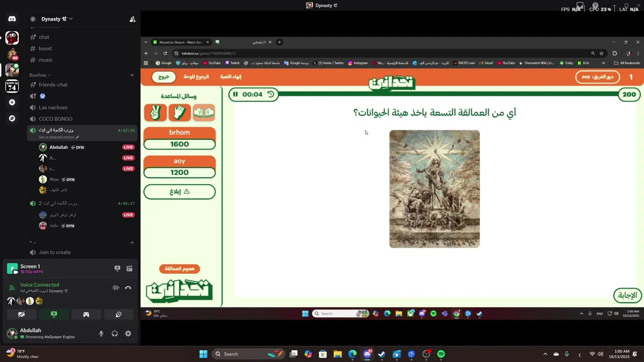The image size is (644, 362).
Task: Open Windows Start menu on taskbar
Action: point(203,354)
